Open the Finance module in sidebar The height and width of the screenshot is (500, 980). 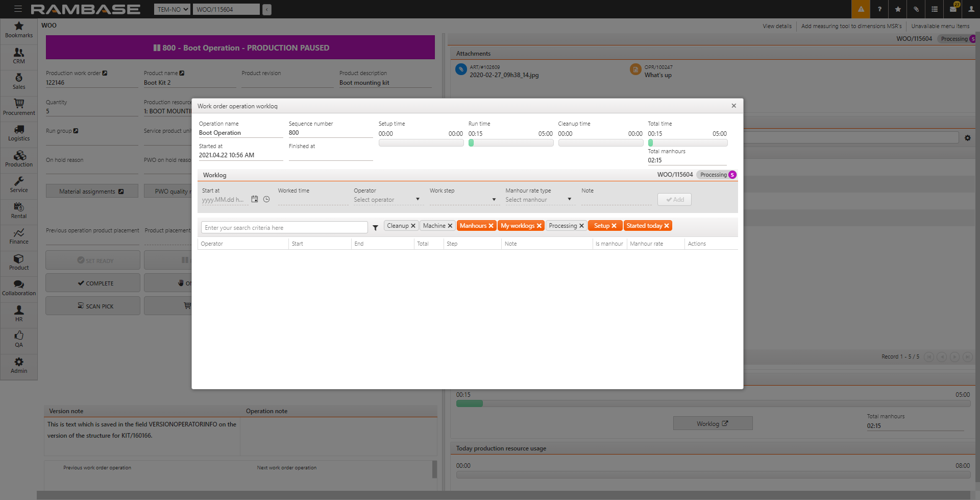click(x=19, y=236)
